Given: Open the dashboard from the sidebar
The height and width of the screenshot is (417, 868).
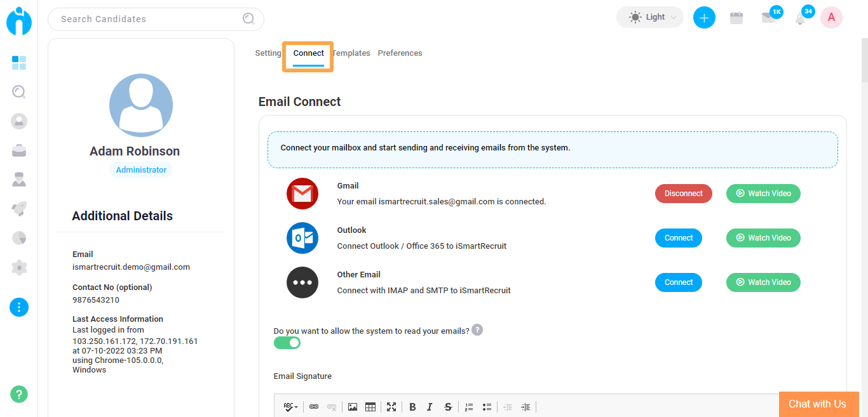Looking at the screenshot, I should [19, 63].
